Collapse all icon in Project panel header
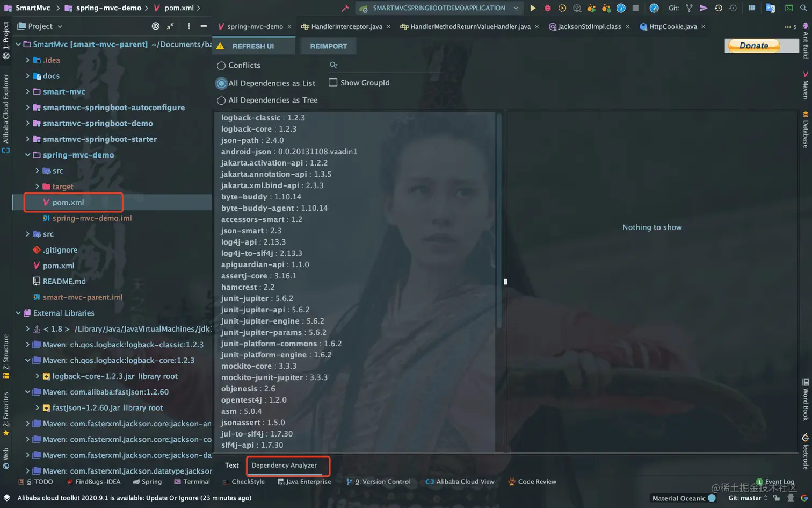812x508 pixels. tap(170, 26)
